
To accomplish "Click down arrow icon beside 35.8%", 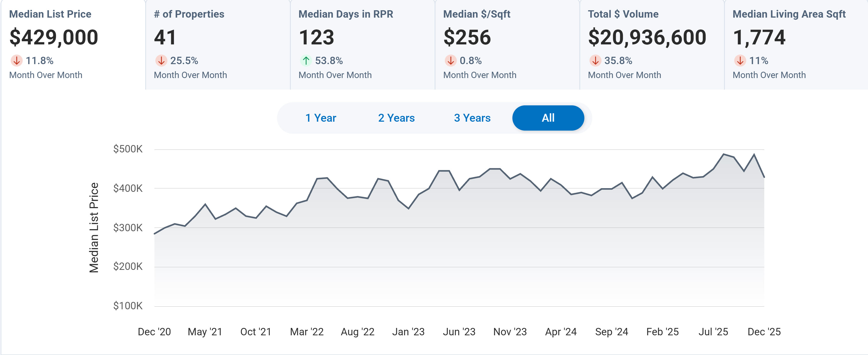I will point(595,61).
